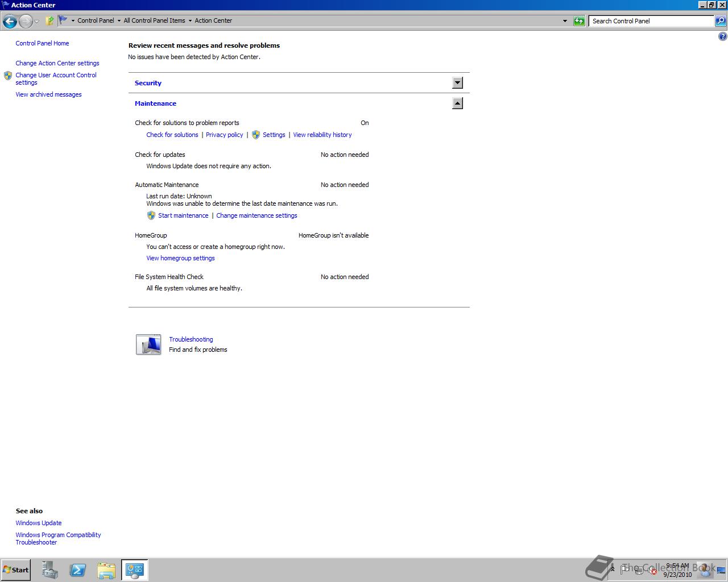Launch Server Manager from taskbar
The height and width of the screenshot is (582, 728).
(x=49, y=569)
